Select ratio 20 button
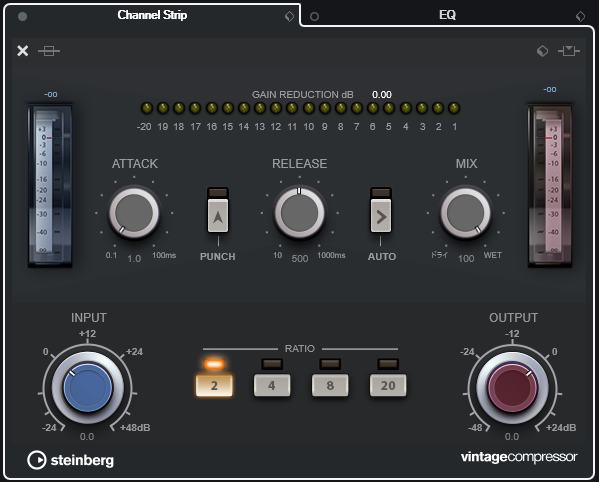 pyautogui.click(x=388, y=385)
